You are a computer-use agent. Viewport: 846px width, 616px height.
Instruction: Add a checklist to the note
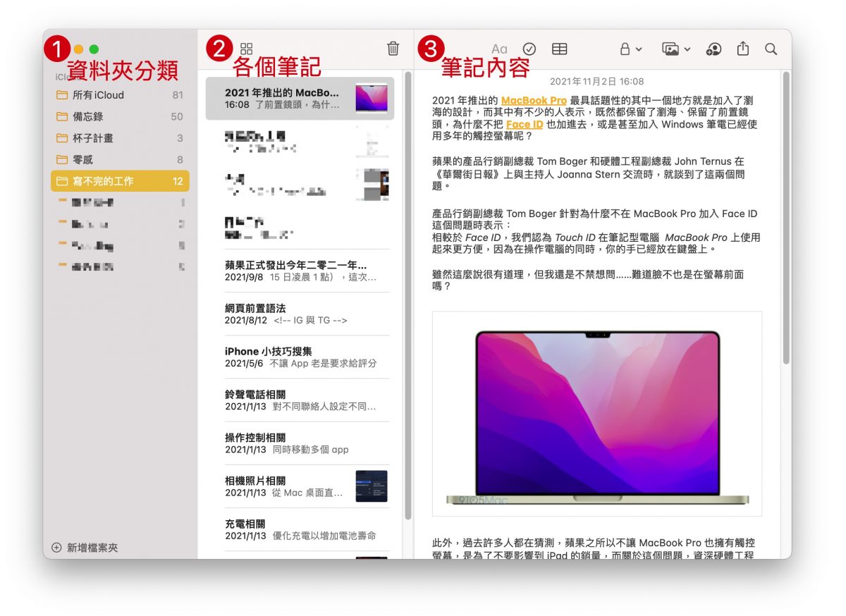coord(529,49)
